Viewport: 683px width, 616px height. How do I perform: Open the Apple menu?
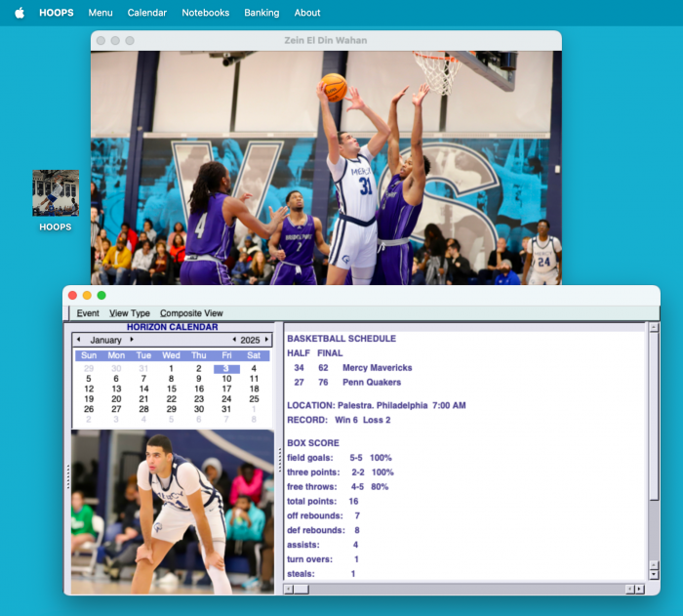[x=20, y=13]
